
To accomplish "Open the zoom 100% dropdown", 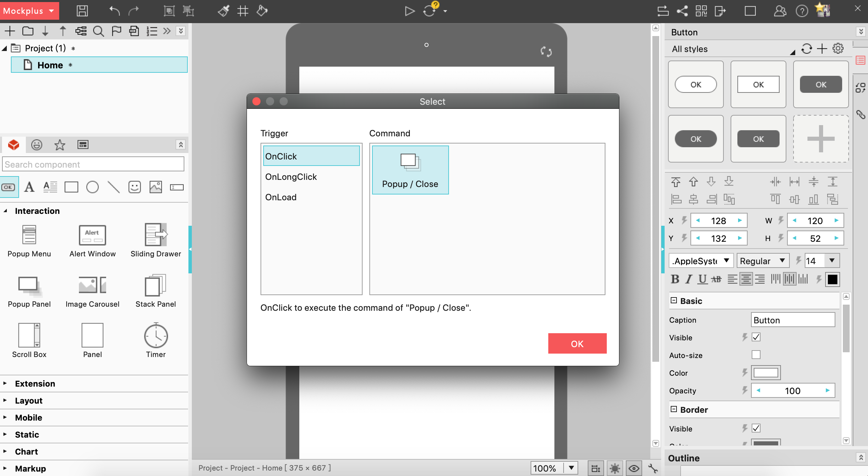I will click(x=571, y=468).
